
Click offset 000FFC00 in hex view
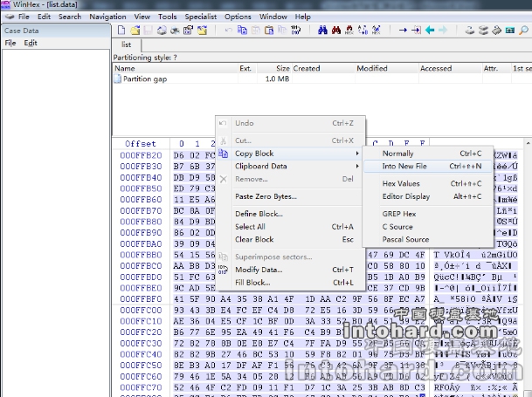(141, 311)
